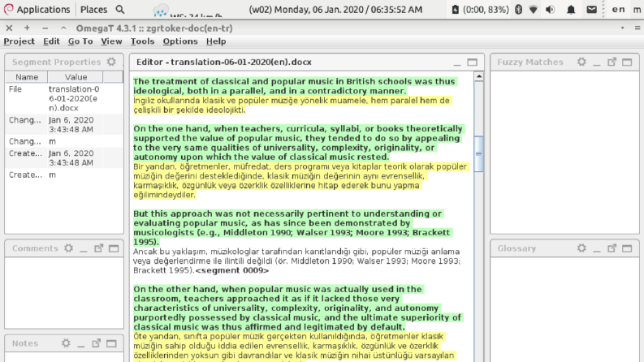This screenshot has width=644, height=362.
Task: Click the Bluetooth tray icon
Action: [x=519, y=10]
